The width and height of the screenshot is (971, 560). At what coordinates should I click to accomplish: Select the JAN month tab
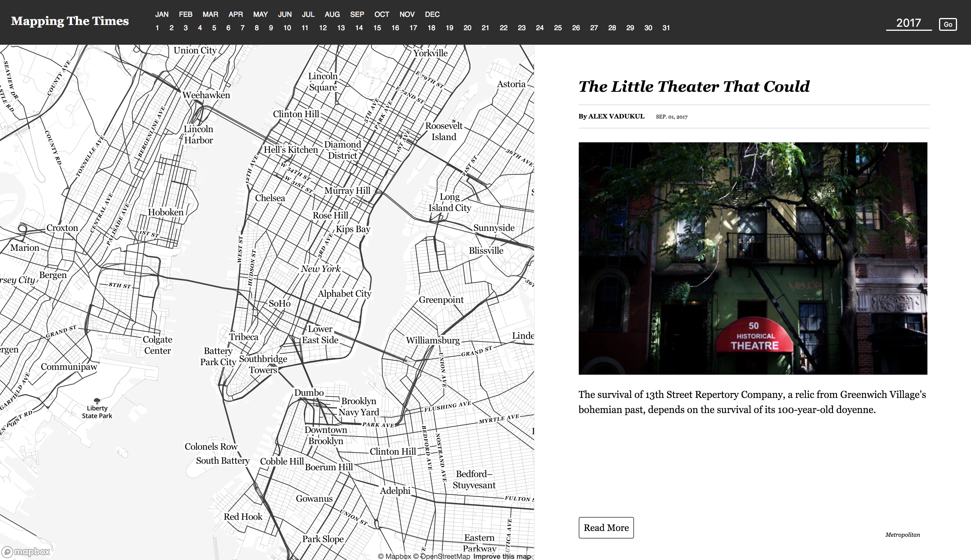[162, 14]
